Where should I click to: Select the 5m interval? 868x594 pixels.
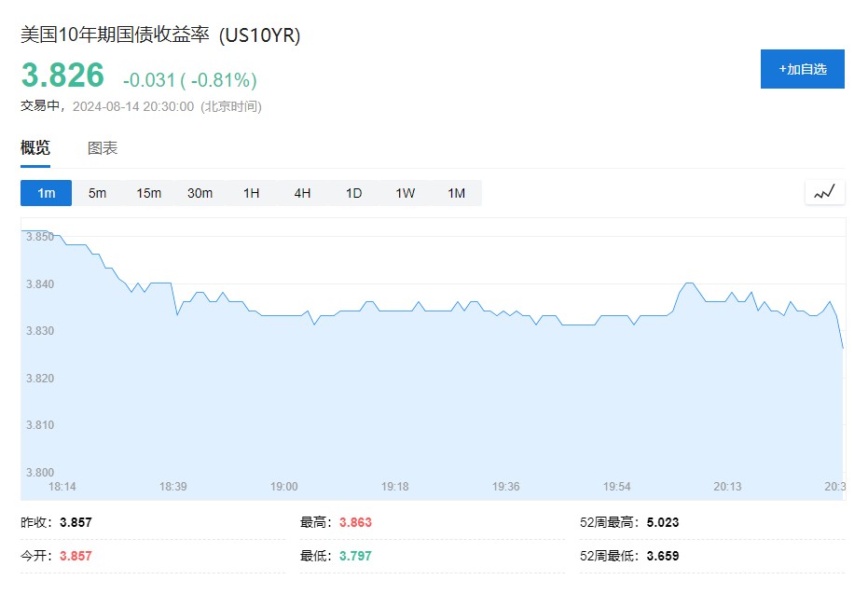click(97, 193)
